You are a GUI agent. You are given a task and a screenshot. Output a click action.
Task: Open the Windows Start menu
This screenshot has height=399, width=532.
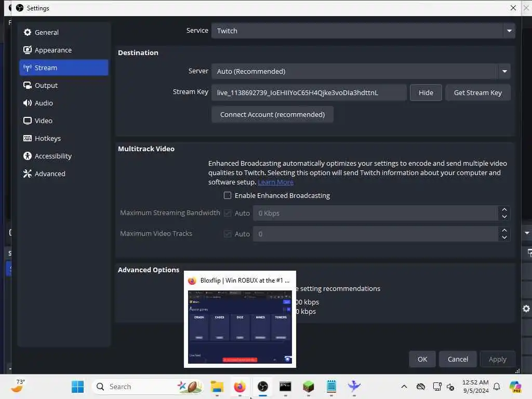(78, 387)
